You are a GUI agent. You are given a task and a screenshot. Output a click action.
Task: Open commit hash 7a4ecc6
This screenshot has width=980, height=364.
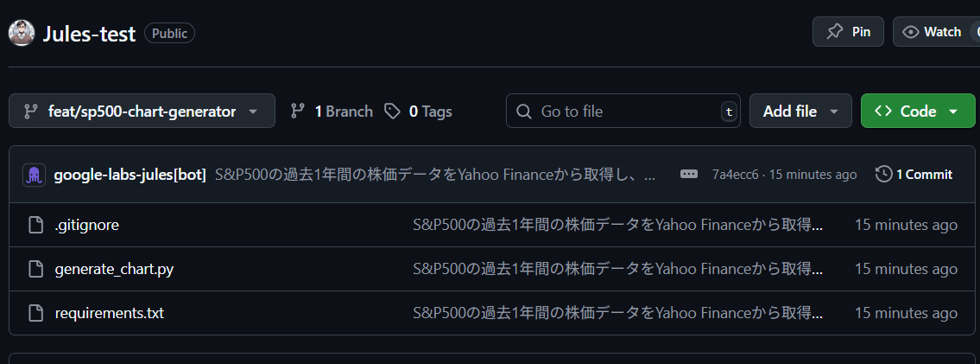[x=735, y=175]
